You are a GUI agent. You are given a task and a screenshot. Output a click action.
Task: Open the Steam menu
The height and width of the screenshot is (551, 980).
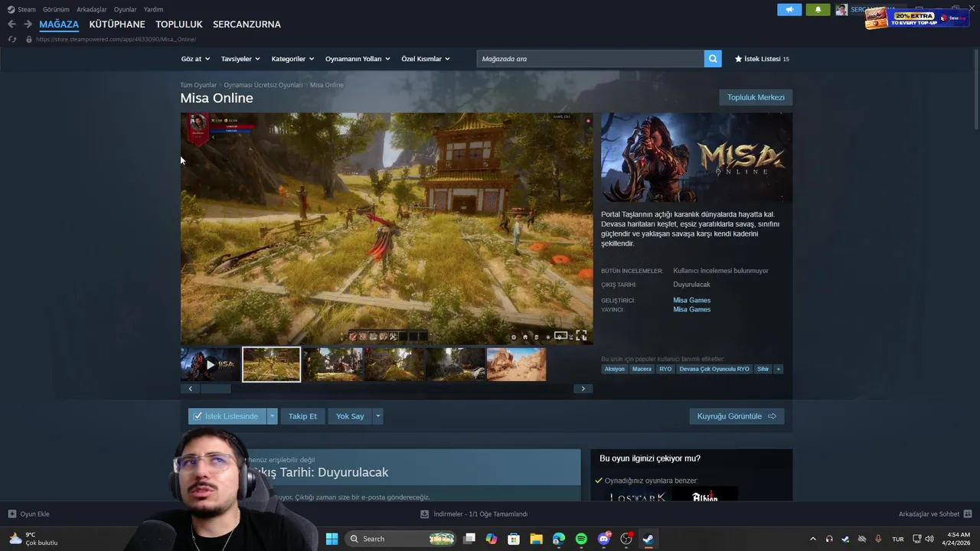click(21, 9)
